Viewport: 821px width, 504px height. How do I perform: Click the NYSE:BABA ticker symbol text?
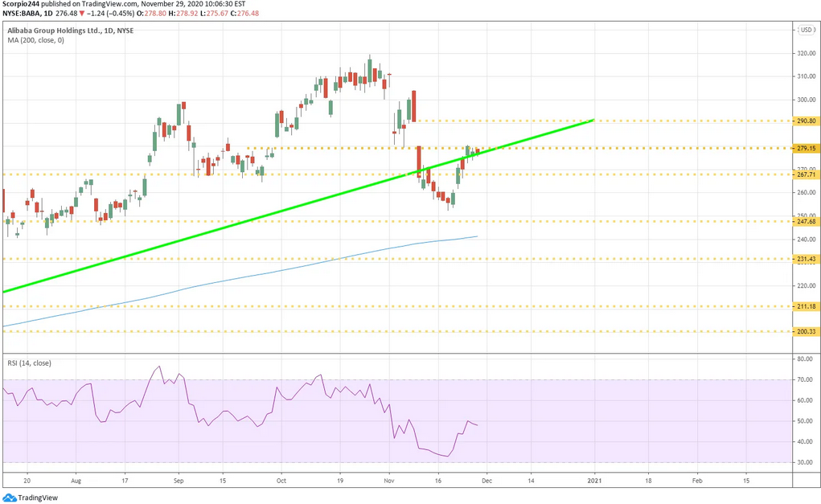point(20,13)
